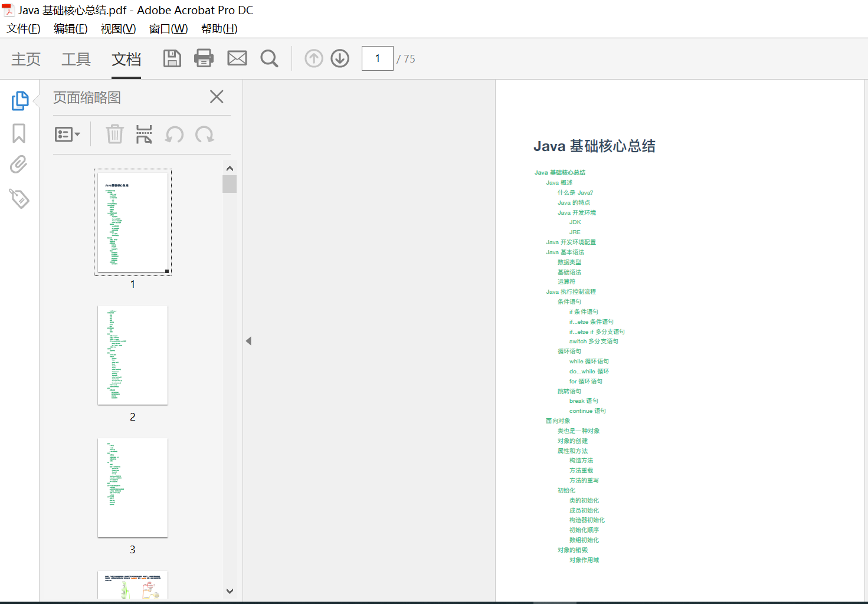Viewport: 868px width, 604px height.
Task: Follow the Java 执行控制流程 link
Action: click(571, 292)
